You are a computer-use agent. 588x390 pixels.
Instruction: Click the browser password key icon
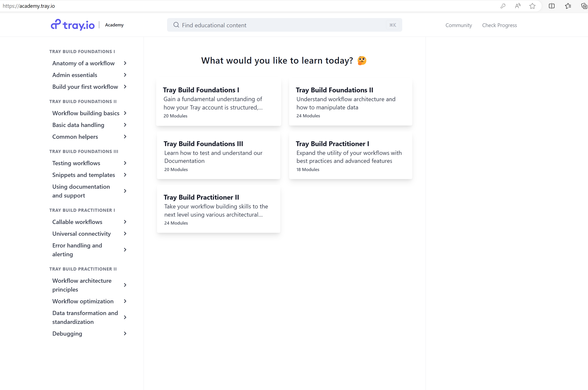coord(503,6)
